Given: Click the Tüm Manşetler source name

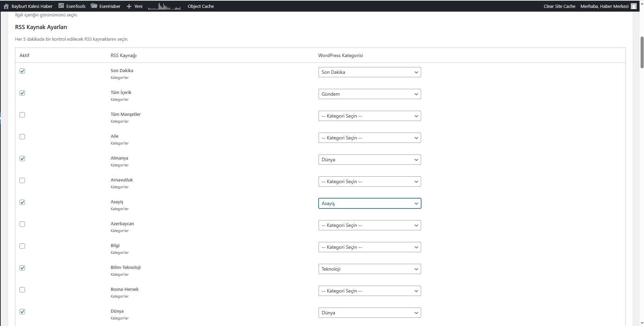Looking at the screenshot, I should click(125, 114).
